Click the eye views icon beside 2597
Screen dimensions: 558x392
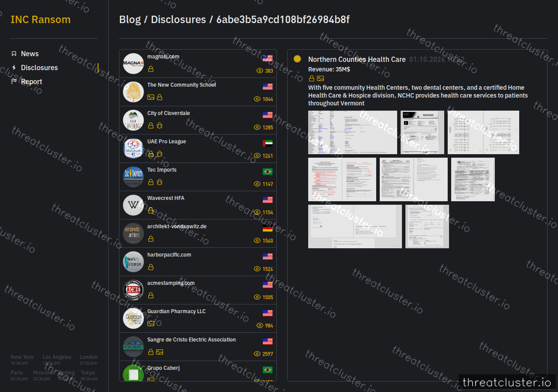click(257, 354)
